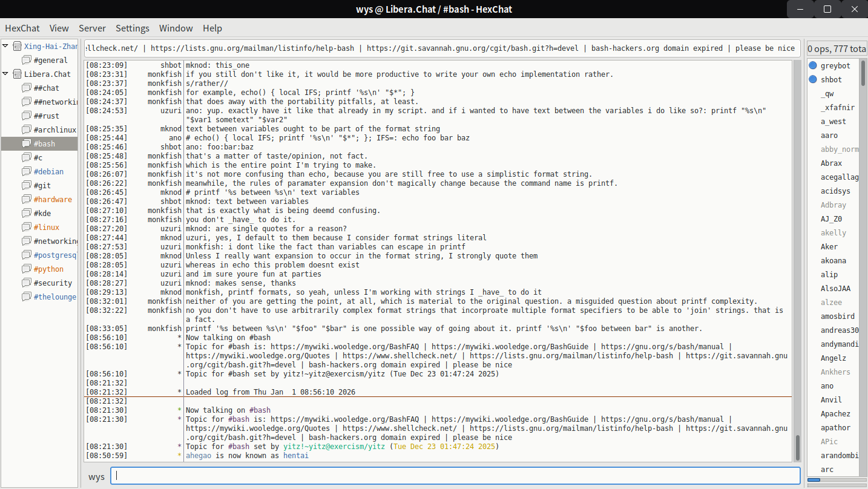This screenshot has height=489, width=868.
Task: Click the #git channel icon
Action: [26, 186]
